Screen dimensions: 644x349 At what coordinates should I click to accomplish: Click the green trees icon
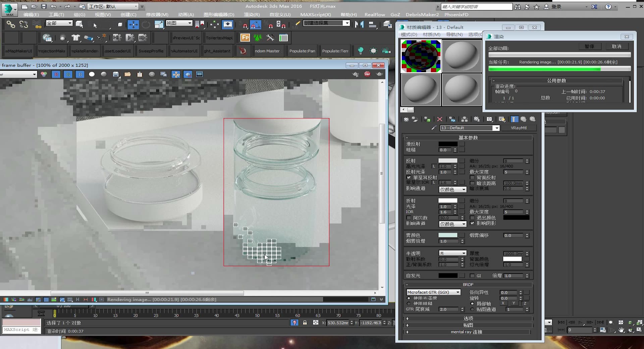258,38
